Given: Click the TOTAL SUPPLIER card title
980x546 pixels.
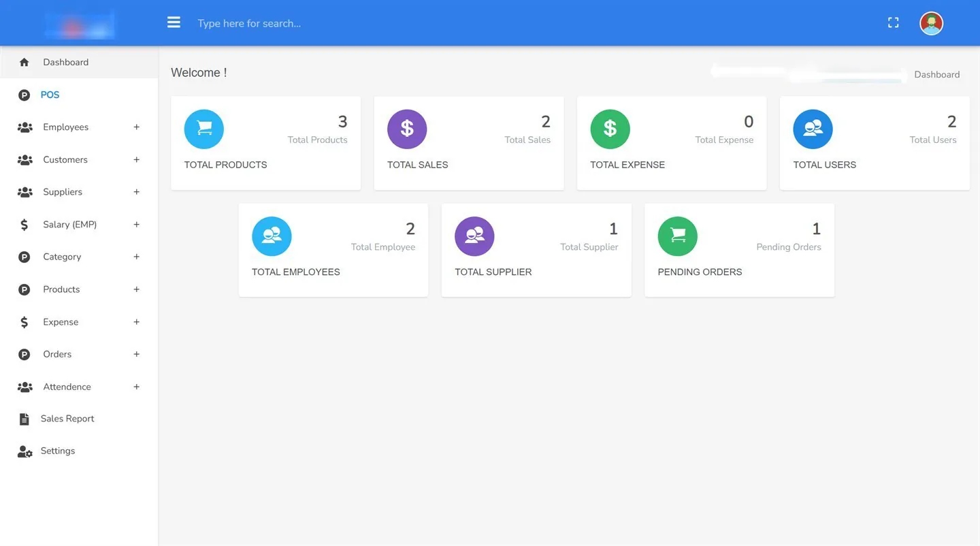Looking at the screenshot, I should tap(493, 272).
